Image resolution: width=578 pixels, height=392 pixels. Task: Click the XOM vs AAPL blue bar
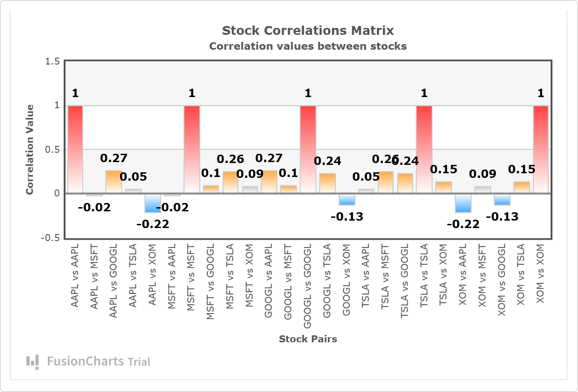coord(463,203)
